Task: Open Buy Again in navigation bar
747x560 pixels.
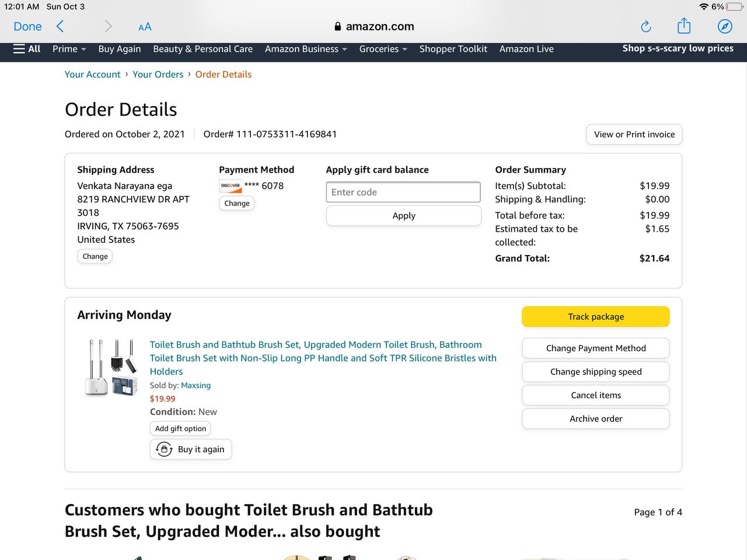Action: tap(120, 49)
